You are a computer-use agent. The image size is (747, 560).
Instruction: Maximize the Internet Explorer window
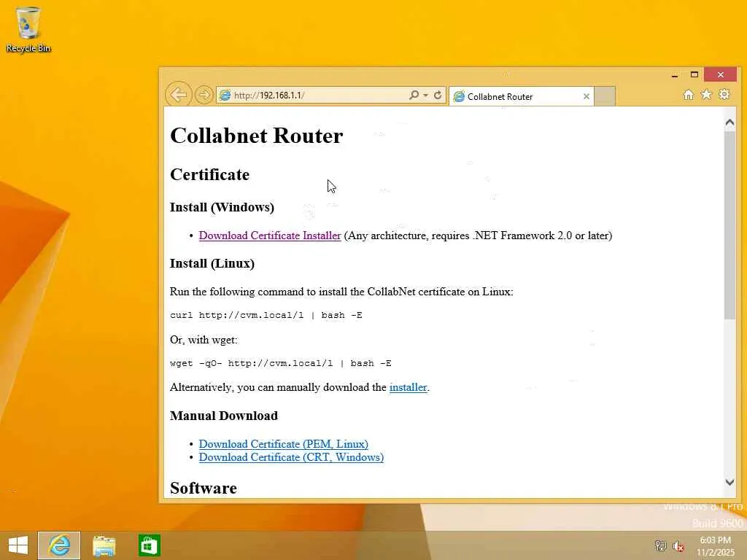point(694,75)
